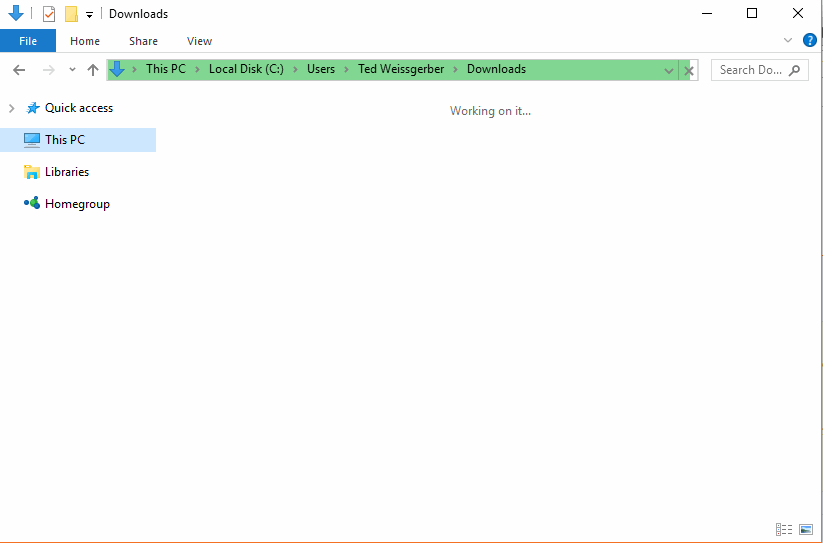Click the Downloads arrow icon in title bar
Screen dimensions: 823x543
tap(16, 13)
